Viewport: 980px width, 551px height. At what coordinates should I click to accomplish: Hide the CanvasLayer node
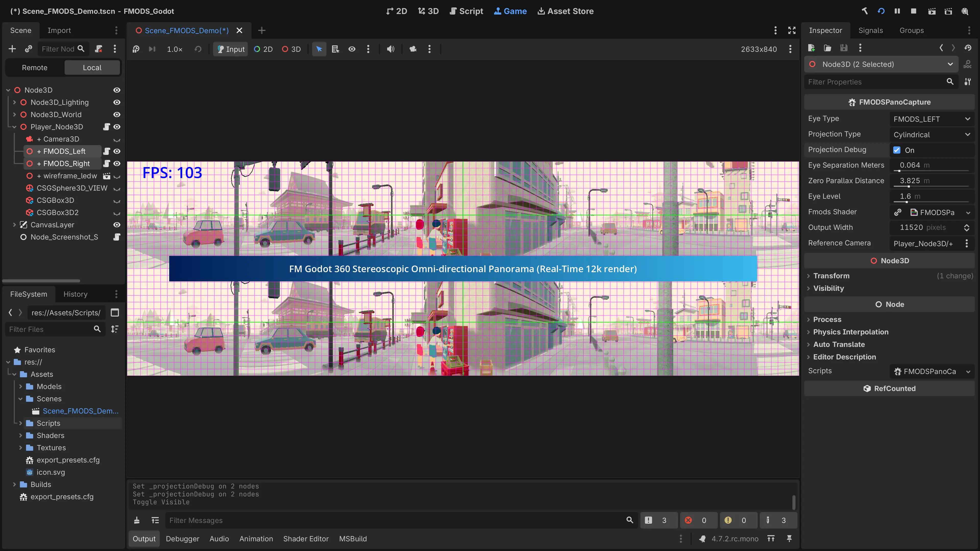tap(117, 225)
